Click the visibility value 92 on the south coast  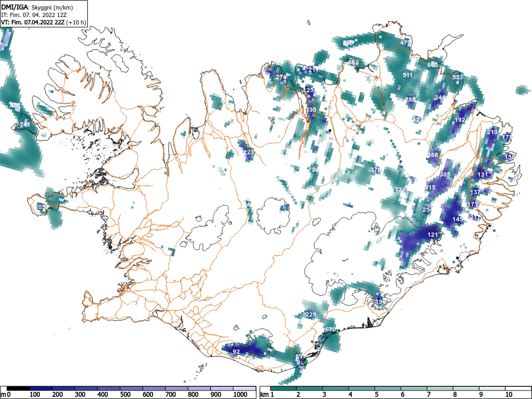(x=236, y=352)
